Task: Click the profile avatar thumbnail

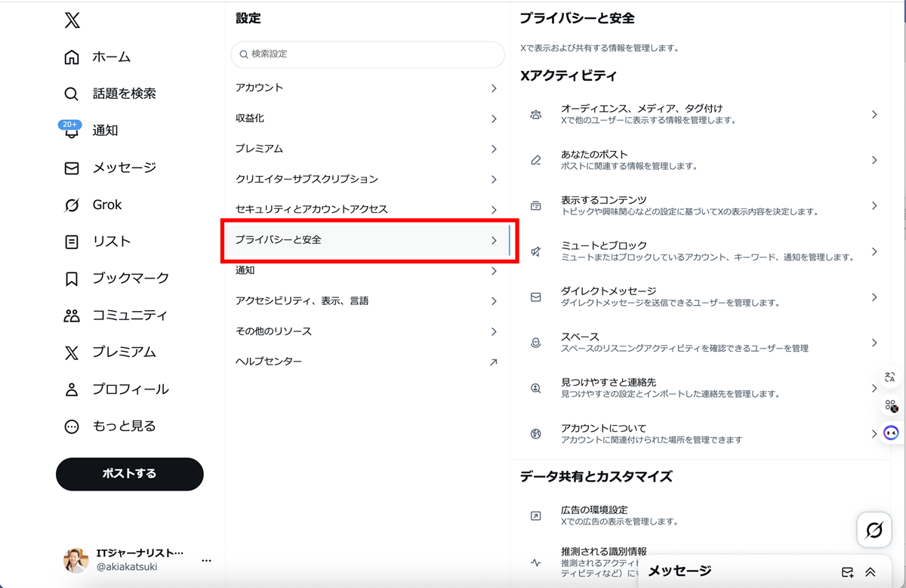Action: pos(75,560)
